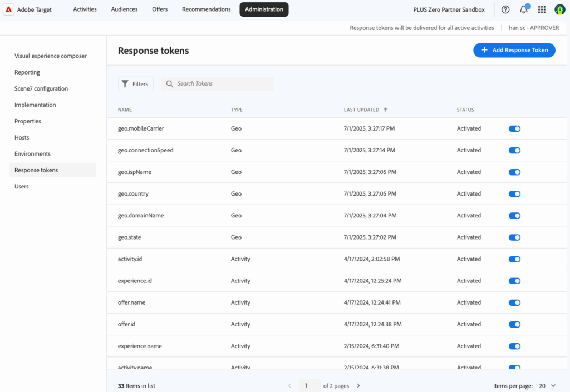The height and width of the screenshot is (392, 570).
Task: Toggle off the offer.id token
Action: tap(514, 324)
